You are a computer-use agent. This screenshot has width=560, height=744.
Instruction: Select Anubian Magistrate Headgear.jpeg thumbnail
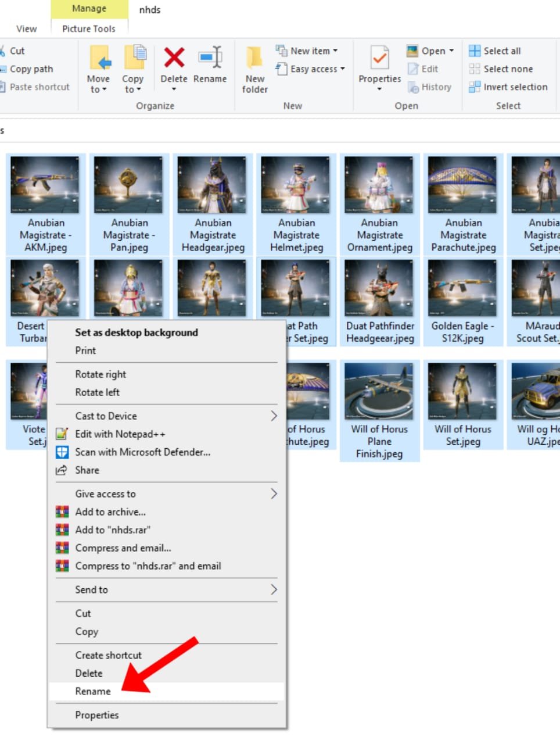[x=212, y=184]
